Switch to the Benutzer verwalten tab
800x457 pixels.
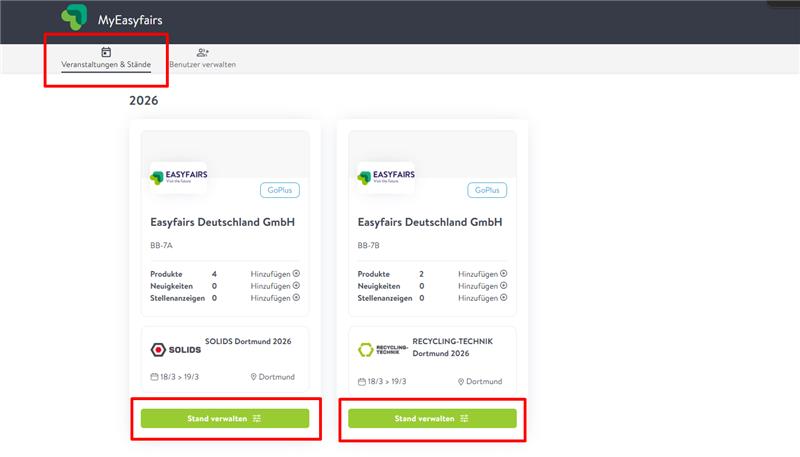[x=203, y=65]
